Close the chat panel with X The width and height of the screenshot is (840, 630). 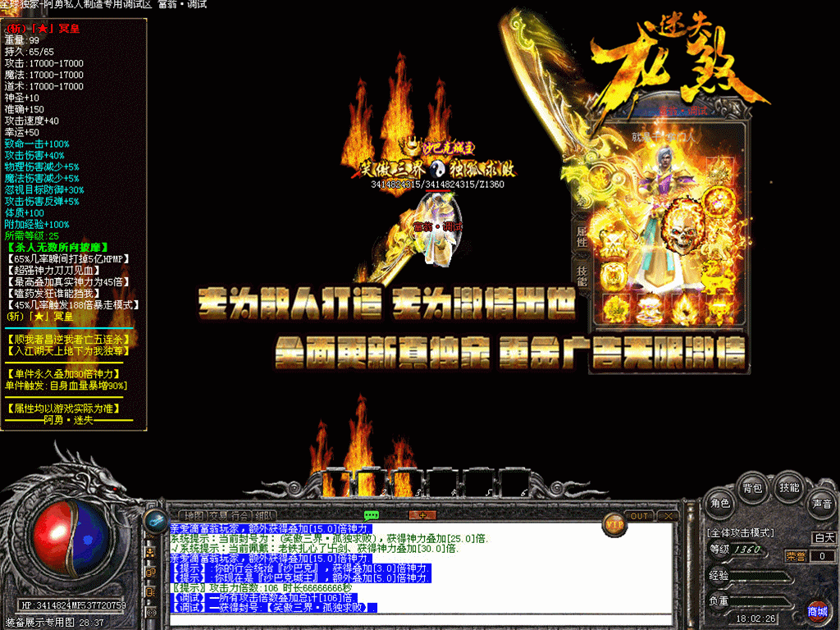click(x=669, y=516)
